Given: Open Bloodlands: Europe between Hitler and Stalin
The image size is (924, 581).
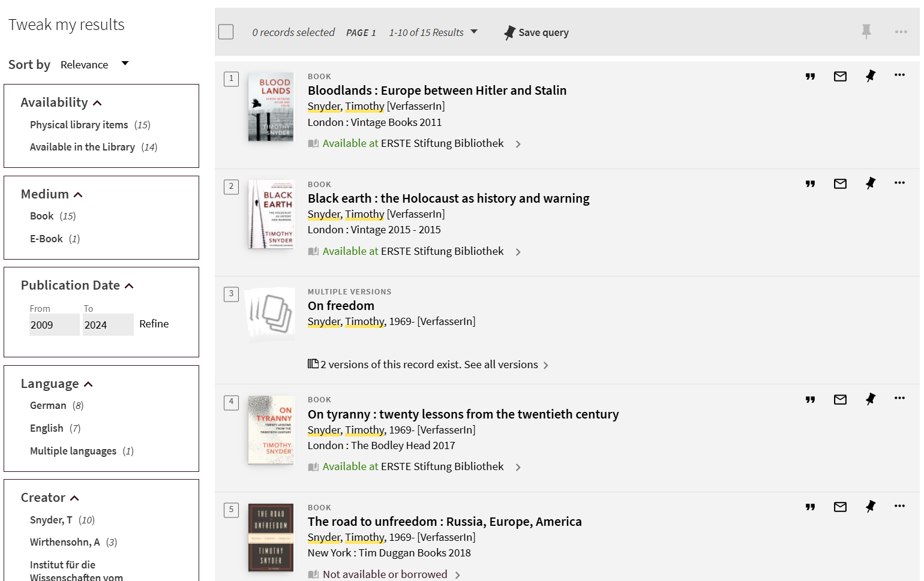Looking at the screenshot, I should tap(437, 91).
